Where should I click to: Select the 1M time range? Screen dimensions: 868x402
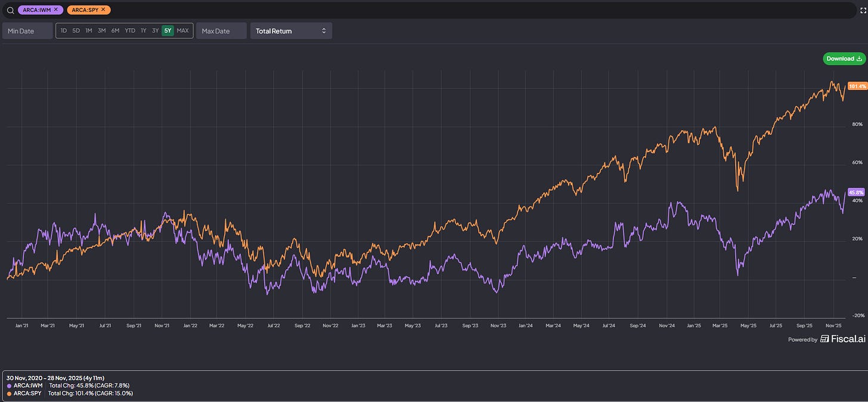[x=88, y=30]
